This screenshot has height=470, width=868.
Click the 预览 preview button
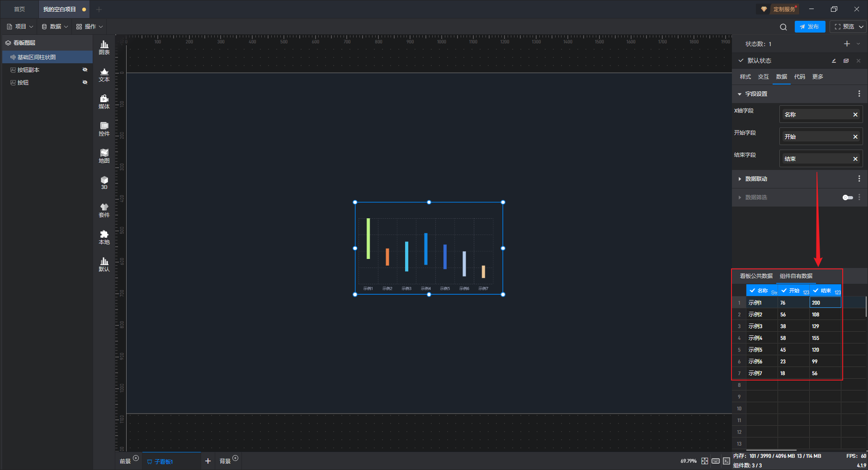[844, 27]
